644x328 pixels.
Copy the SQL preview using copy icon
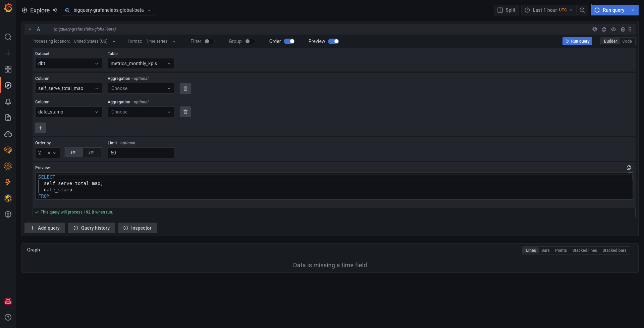[629, 168]
